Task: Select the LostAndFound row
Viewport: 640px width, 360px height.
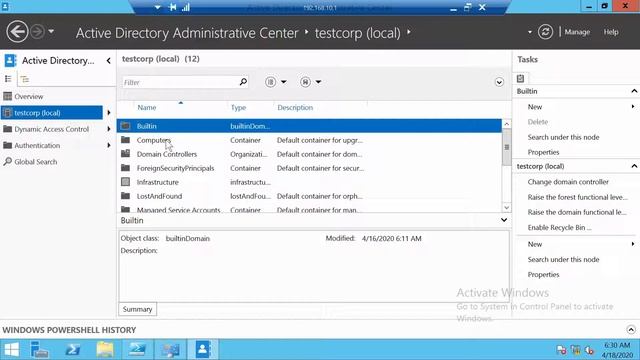Action: [309, 196]
